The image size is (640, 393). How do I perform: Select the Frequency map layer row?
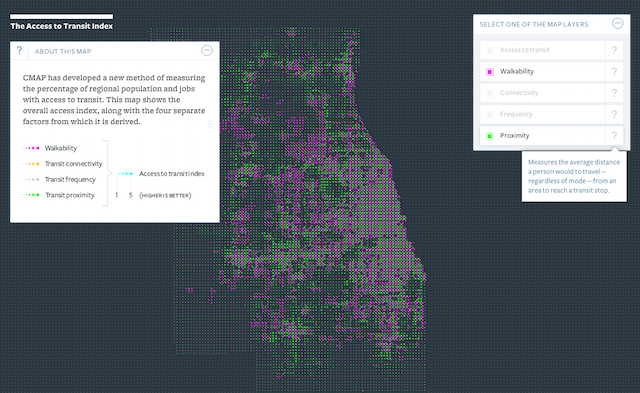tap(542, 114)
